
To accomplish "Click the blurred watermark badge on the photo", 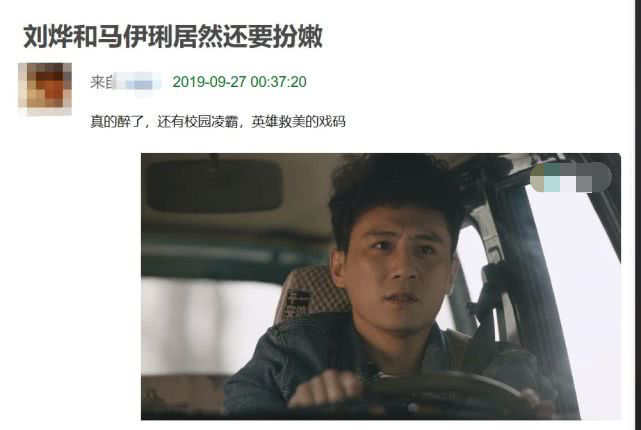I will tap(571, 177).
